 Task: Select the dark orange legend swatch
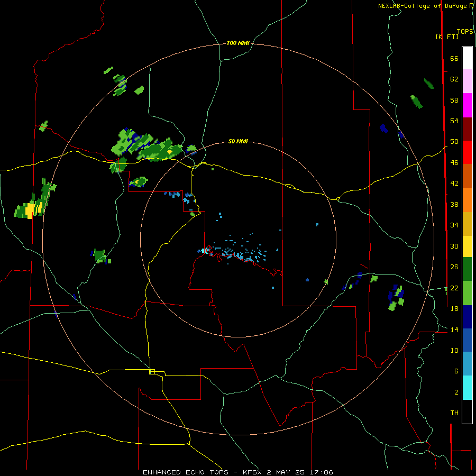point(467,176)
